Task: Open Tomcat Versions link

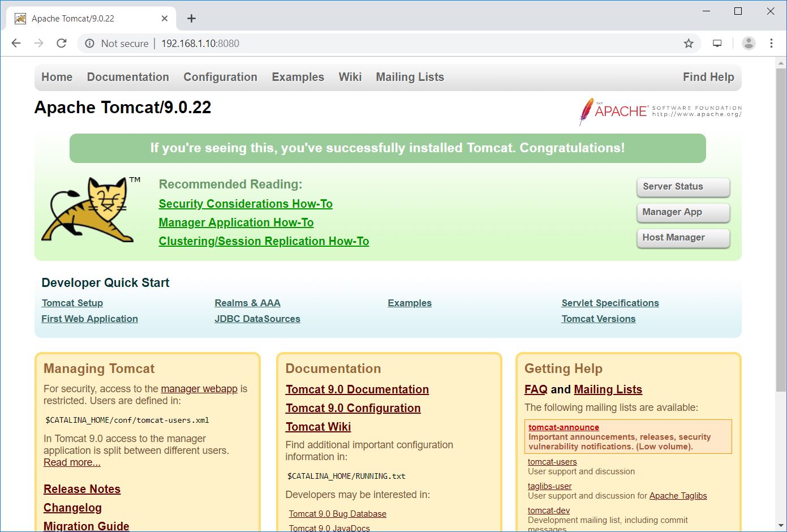Action: 598,319
